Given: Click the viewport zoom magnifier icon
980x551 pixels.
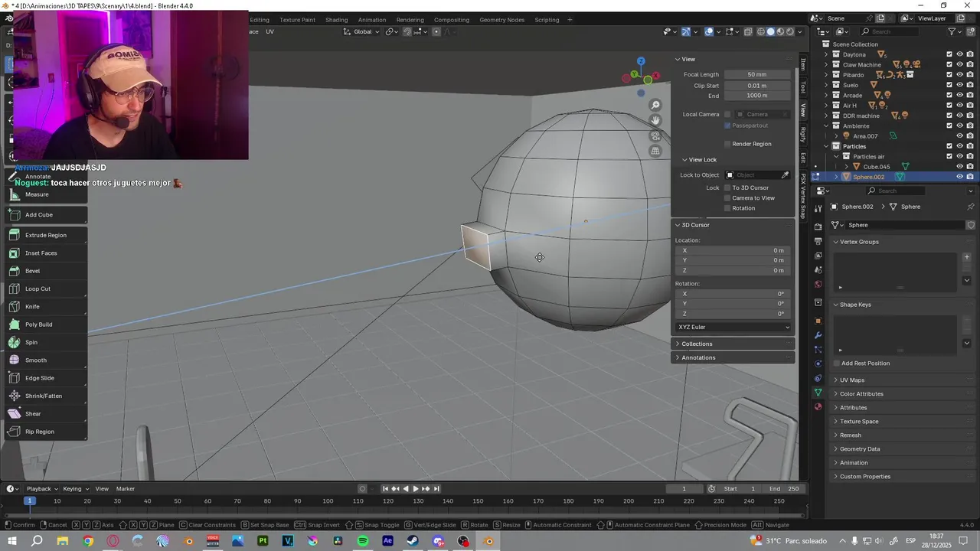Looking at the screenshot, I should pos(655,106).
